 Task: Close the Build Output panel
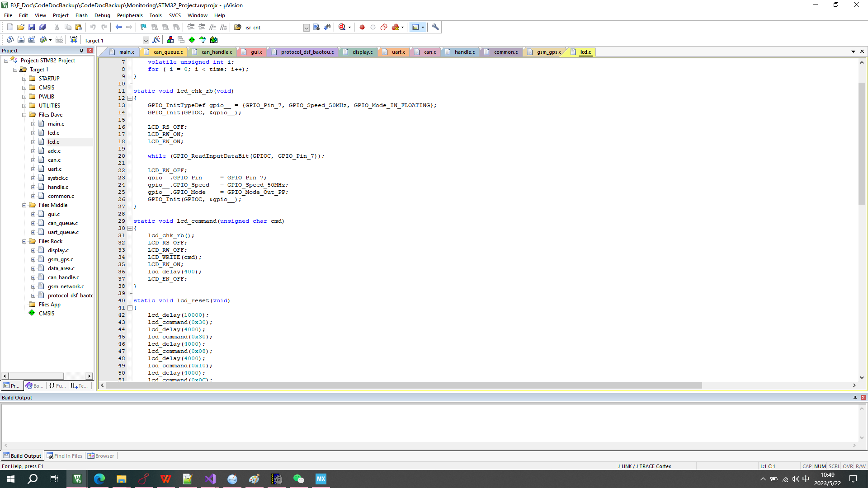(863, 398)
